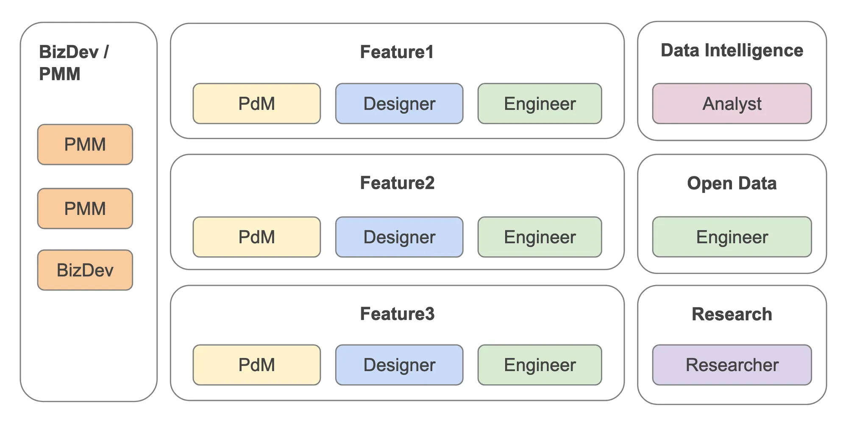868x425 pixels.
Task: Click the pink Analyst box
Action: click(x=732, y=103)
